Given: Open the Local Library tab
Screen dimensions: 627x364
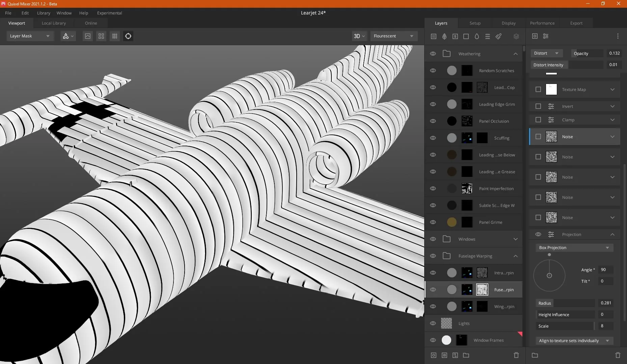Looking at the screenshot, I should point(54,23).
